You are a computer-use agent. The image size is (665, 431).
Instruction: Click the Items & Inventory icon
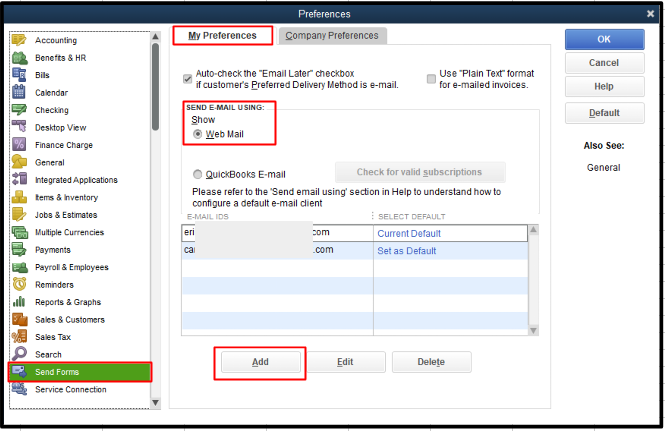click(19, 197)
